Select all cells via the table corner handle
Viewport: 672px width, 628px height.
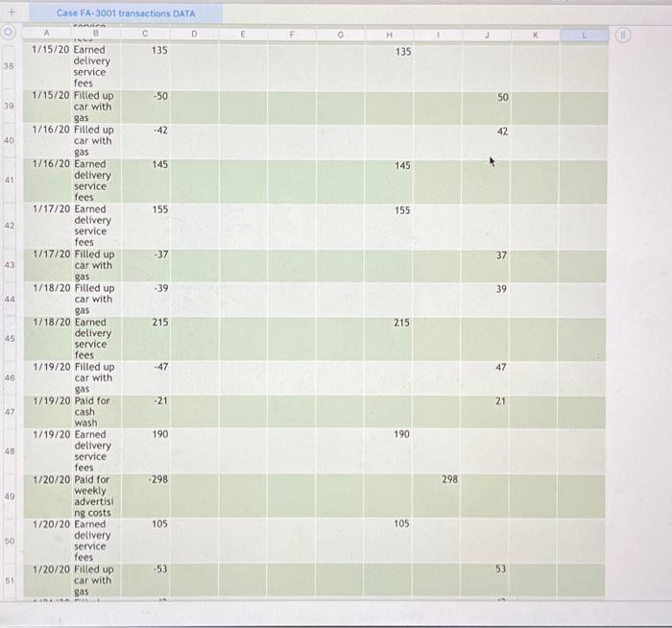(8, 32)
